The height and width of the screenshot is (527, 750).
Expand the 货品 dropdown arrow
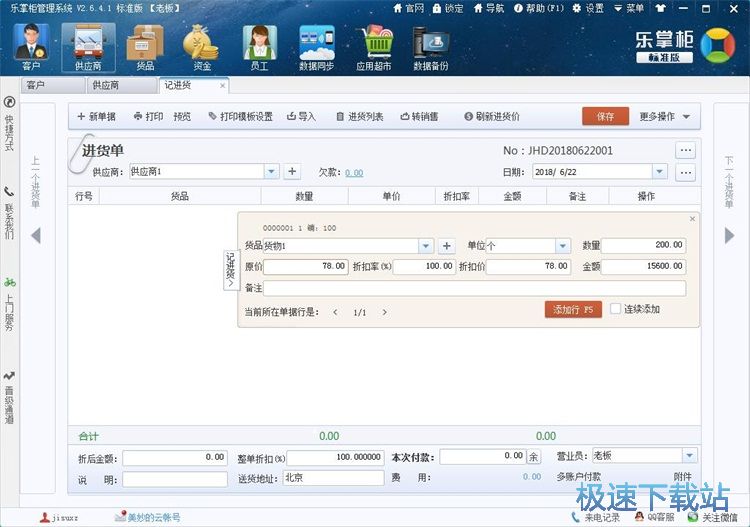click(426, 246)
